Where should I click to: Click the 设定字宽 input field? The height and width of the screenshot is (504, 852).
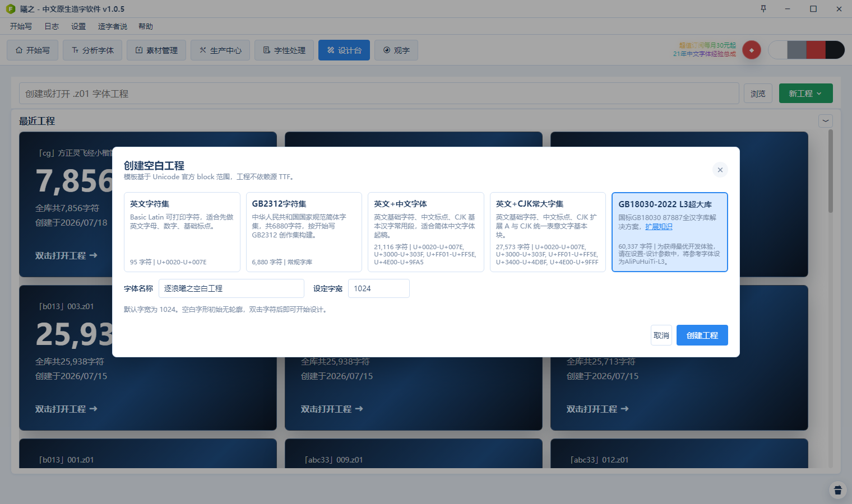pos(379,288)
